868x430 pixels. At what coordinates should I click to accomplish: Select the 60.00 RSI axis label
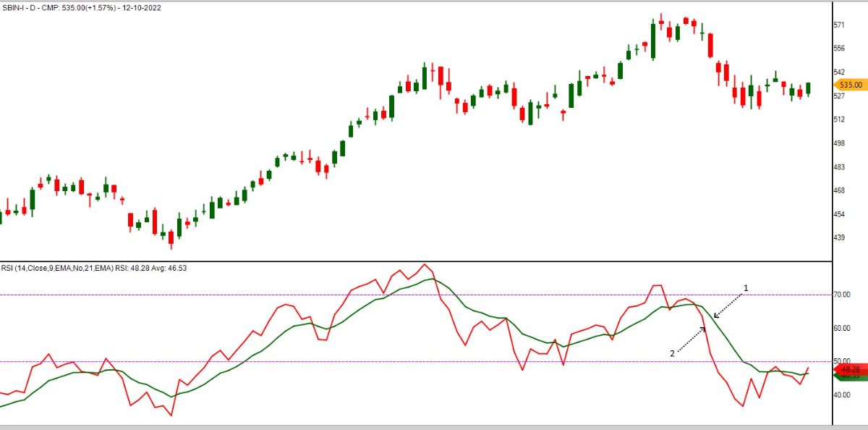(x=841, y=329)
